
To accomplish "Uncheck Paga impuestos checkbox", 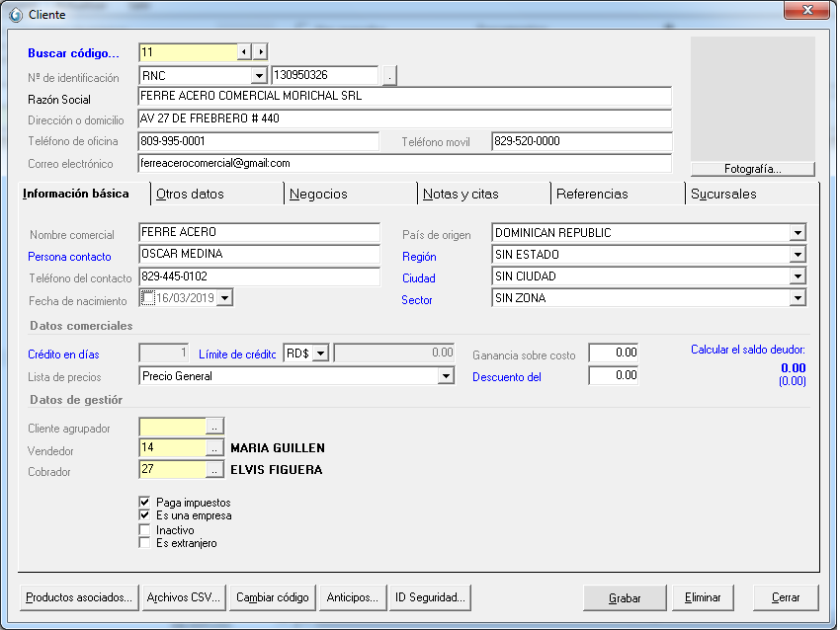I will pyautogui.click(x=145, y=502).
